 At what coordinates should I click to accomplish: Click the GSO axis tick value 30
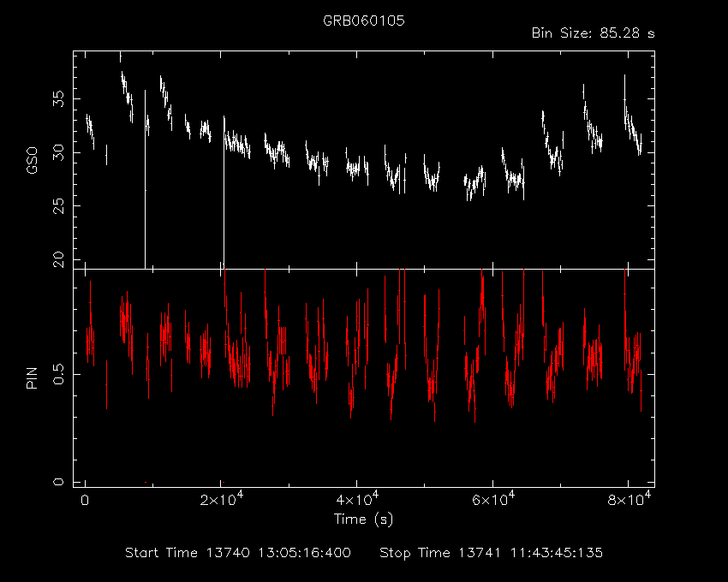[x=59, y=152]
